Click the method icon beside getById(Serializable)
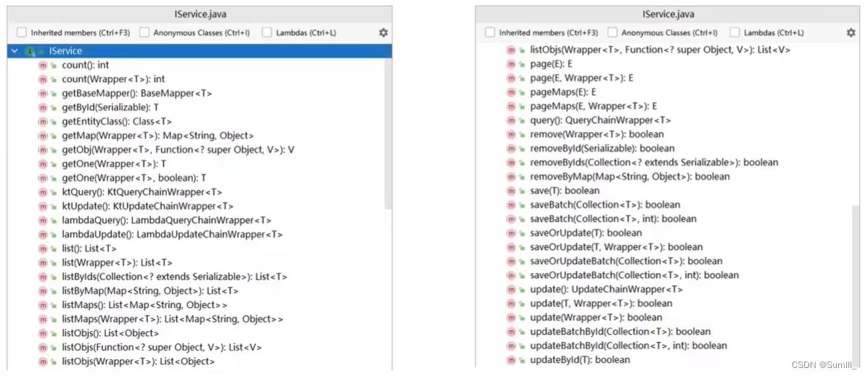This screenshot has height=376, width=868. pyautogui.click(x=43, y=107)
